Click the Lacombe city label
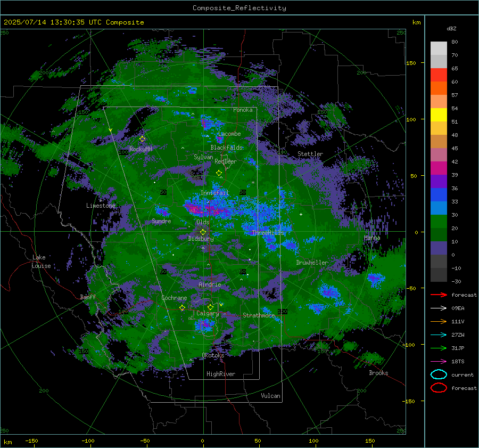 click(229, 134)
